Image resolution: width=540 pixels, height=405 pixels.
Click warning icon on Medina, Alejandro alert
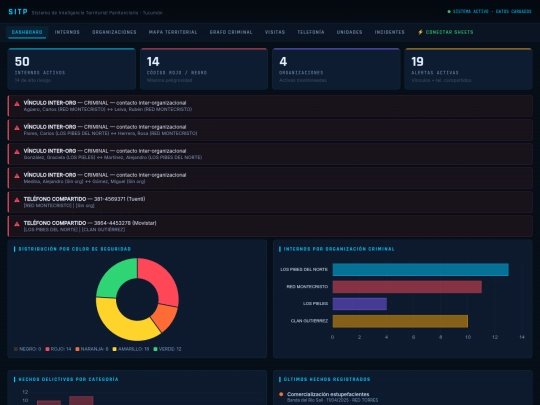(17, 176)
